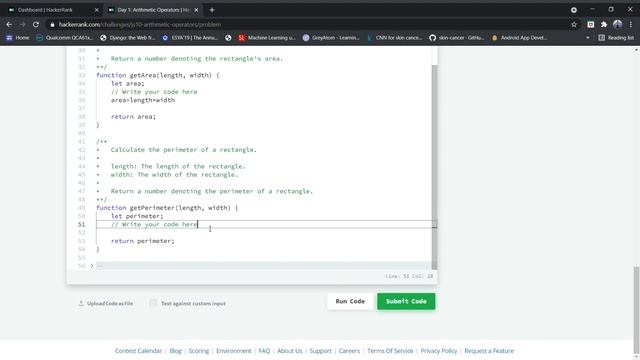Open the Environment footer link
The height and width of the screenshot is (360, 640).
pyautogui.click(x=234, y=351)
